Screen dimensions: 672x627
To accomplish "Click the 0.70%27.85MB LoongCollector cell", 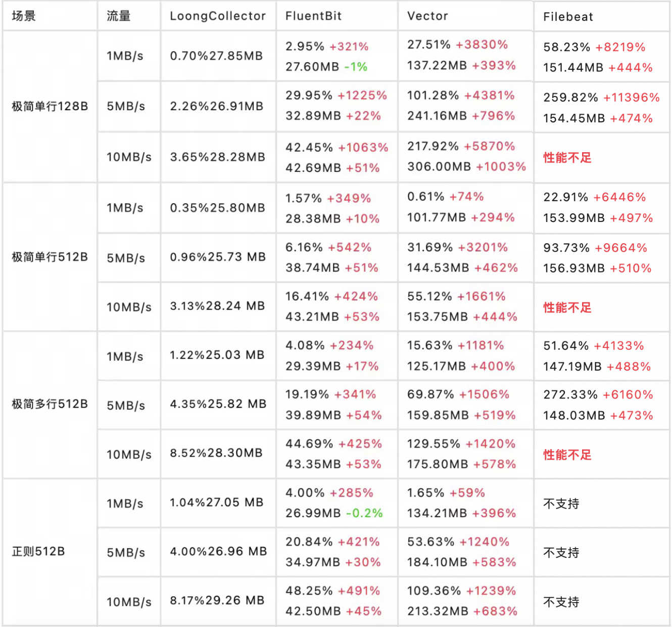I will click(x=216, y=56).
